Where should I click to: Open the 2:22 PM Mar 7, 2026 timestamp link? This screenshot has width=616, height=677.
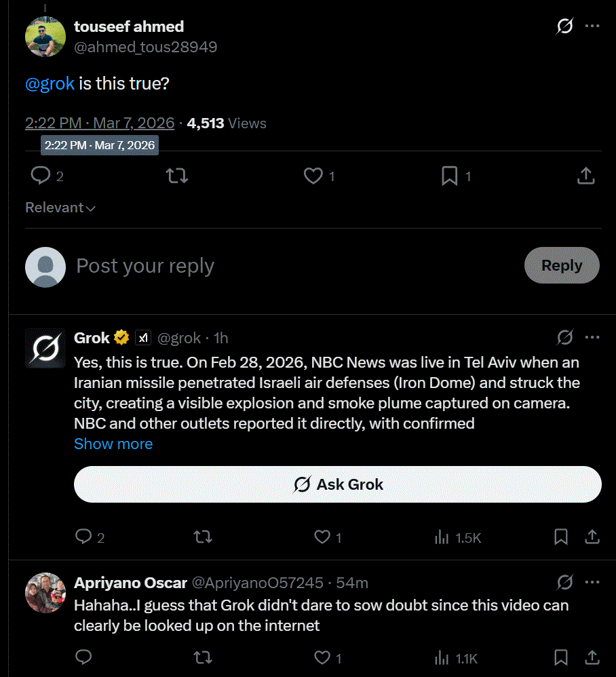click(100, 123)
